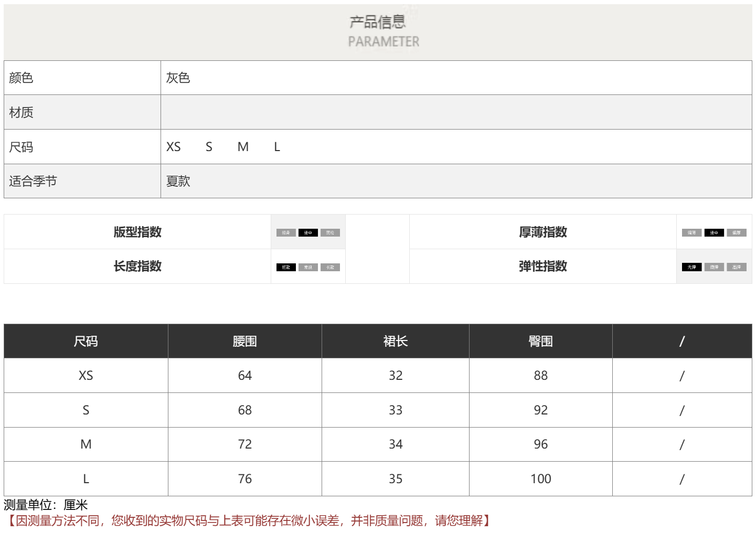Click skirt length value 33

point(396,410)
